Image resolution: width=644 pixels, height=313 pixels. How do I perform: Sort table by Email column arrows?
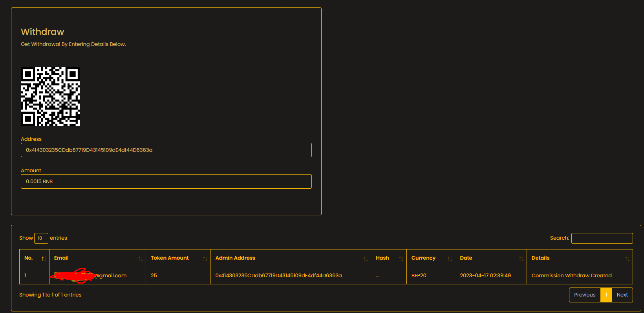coord(141,258)
